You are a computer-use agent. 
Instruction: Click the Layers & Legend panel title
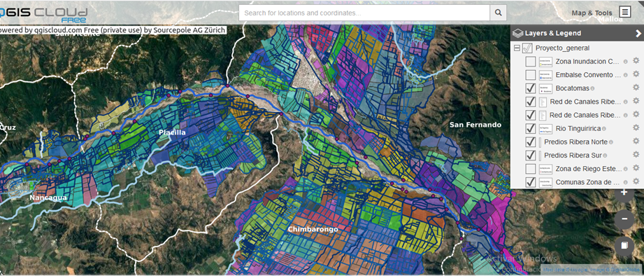pos(553,34)
